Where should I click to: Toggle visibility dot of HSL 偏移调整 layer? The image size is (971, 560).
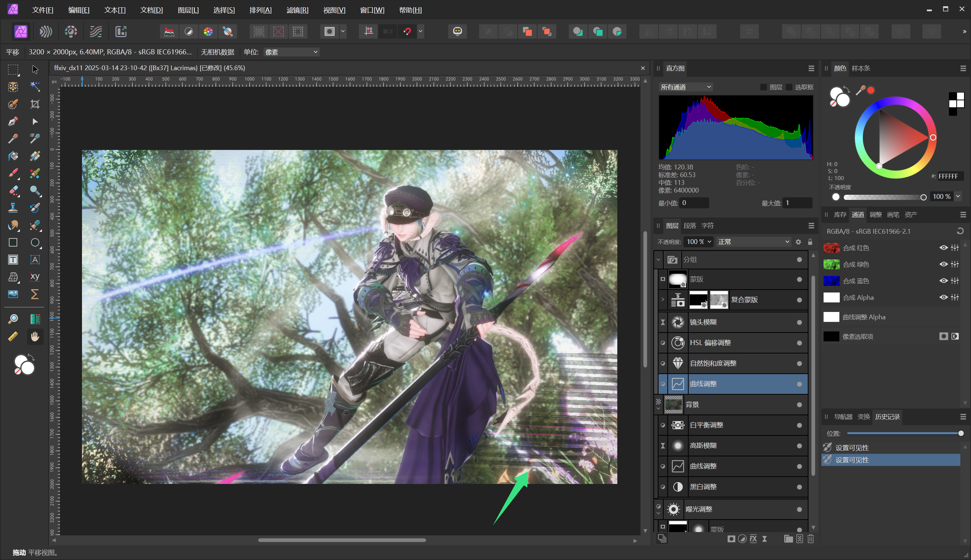click(799, 343)
